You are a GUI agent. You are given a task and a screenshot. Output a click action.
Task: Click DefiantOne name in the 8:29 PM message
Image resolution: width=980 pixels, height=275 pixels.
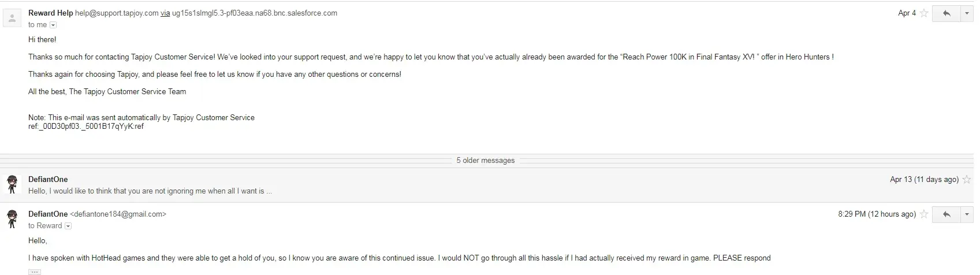click(48, 214)
